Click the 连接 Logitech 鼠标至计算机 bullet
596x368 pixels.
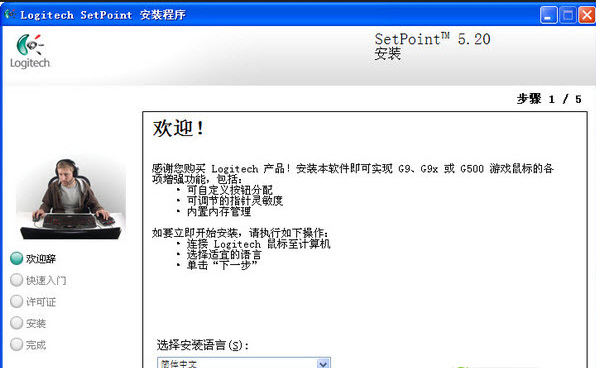258,244
